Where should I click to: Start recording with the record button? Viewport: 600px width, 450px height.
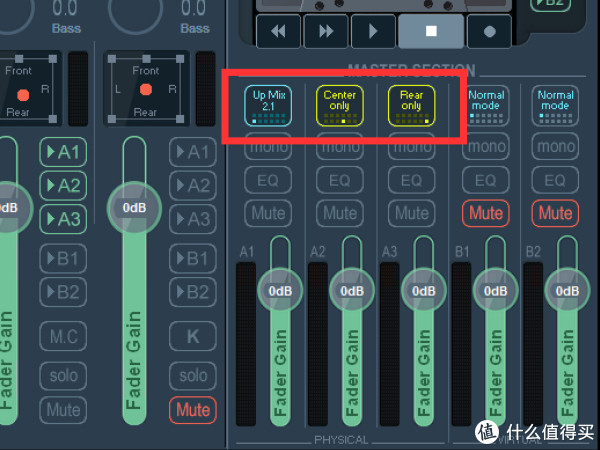(x=489, y=31)
